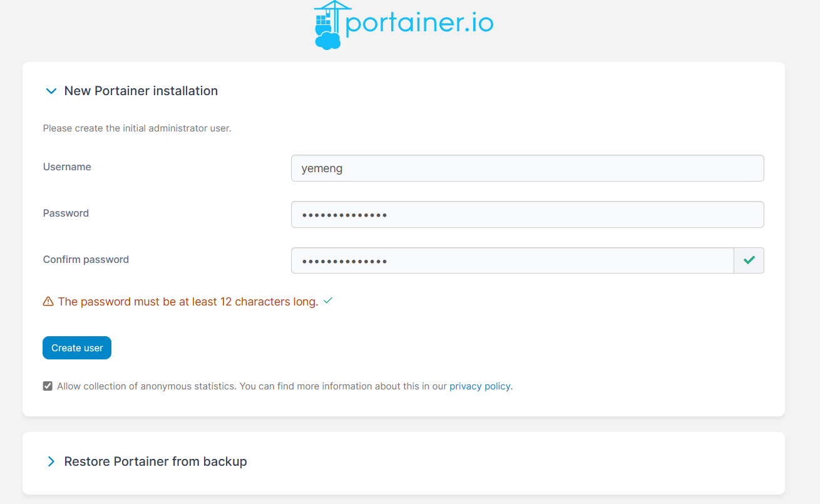Expand the Restore Portainer from backup chevron
Image resolution: width=820 pixels, height=504 pixels.
51,462
